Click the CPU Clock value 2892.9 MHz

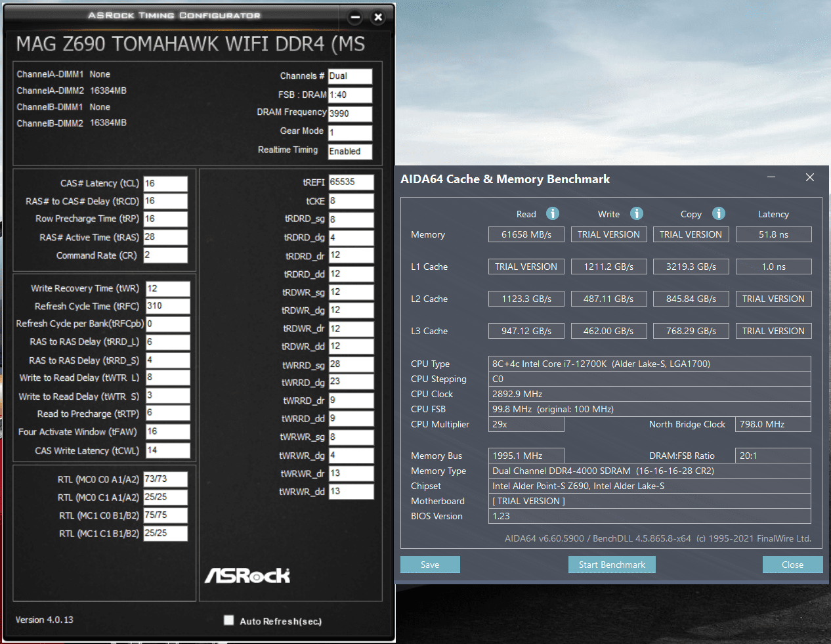(650, 394)
